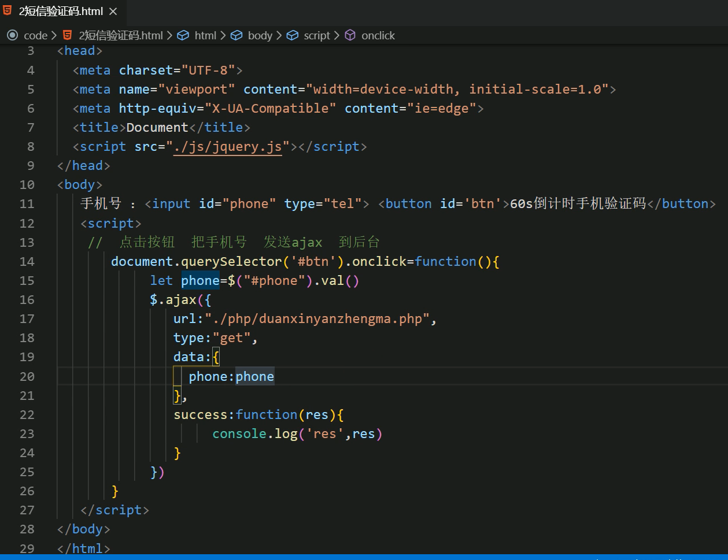728x560 pixels.
Task: Click the "ie=edge" content value
Action: click(442, 109)
